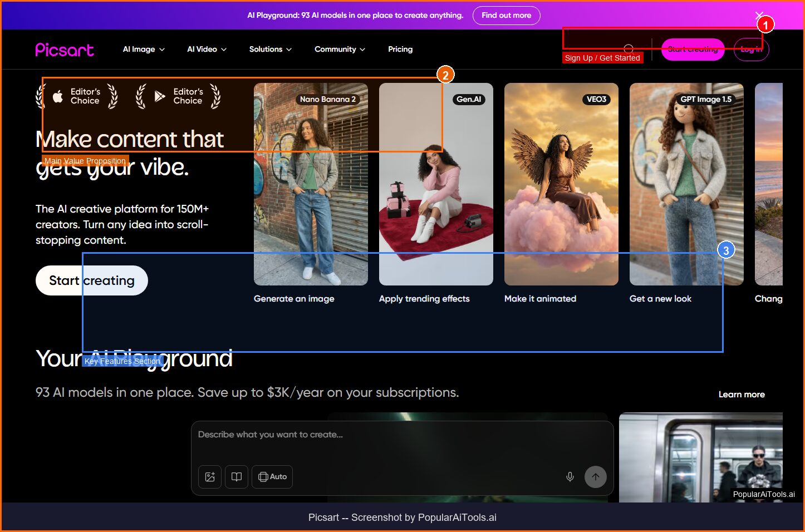The image size is (805, 532).
Task: Dismiss the AI Playground banner with the X
Action: pos(759,16)
